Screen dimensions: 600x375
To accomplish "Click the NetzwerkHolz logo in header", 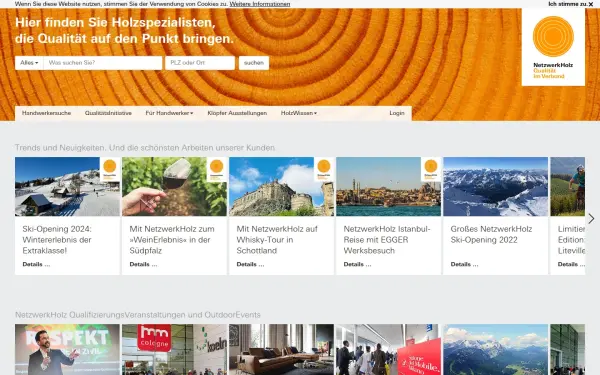I will click(553, 47).
